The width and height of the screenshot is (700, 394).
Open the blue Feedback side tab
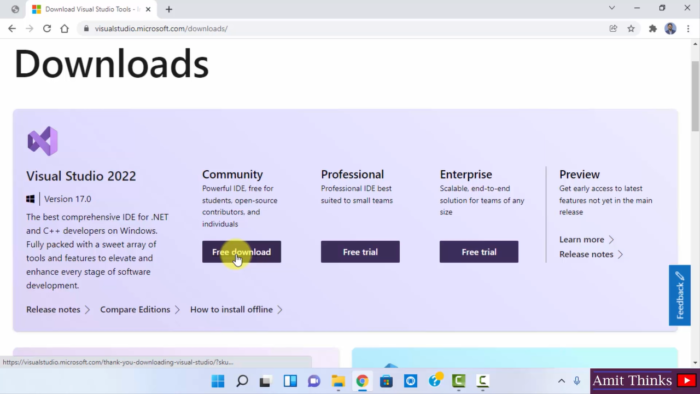(x=679, y=295)
